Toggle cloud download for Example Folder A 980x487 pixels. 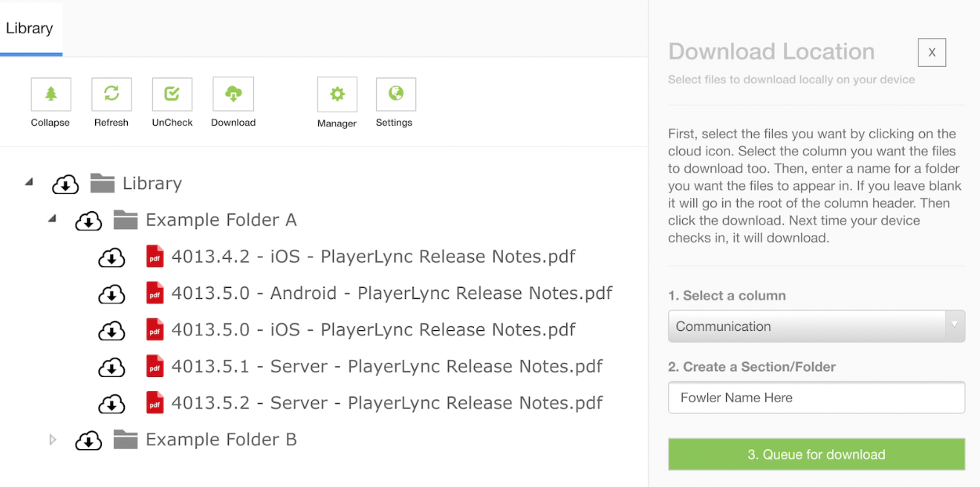pyautogui.click(x=88, y=220)
